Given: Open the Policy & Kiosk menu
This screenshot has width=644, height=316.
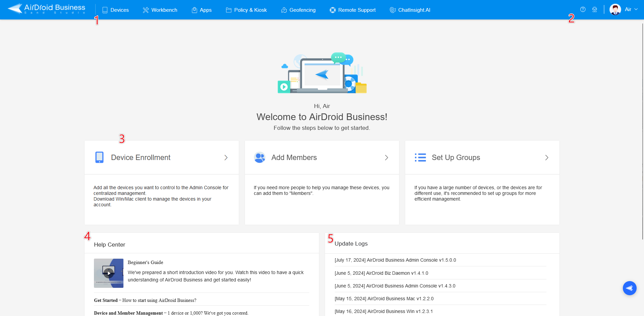Looking at the screenshot, I should tap(246, 10).
